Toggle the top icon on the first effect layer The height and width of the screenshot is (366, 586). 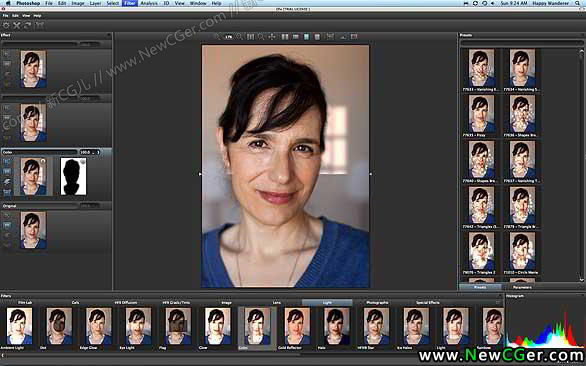pos(7,54)
